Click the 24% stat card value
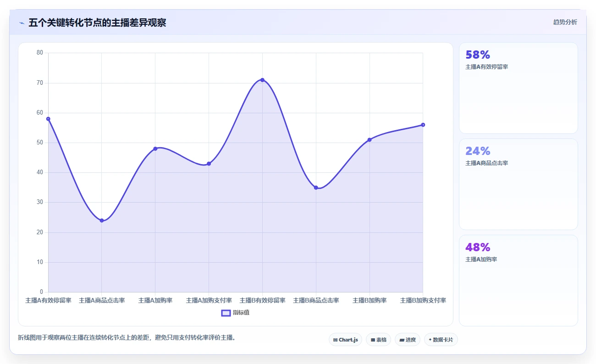This screenshot has height=364, width=596. tap(478, 151)
